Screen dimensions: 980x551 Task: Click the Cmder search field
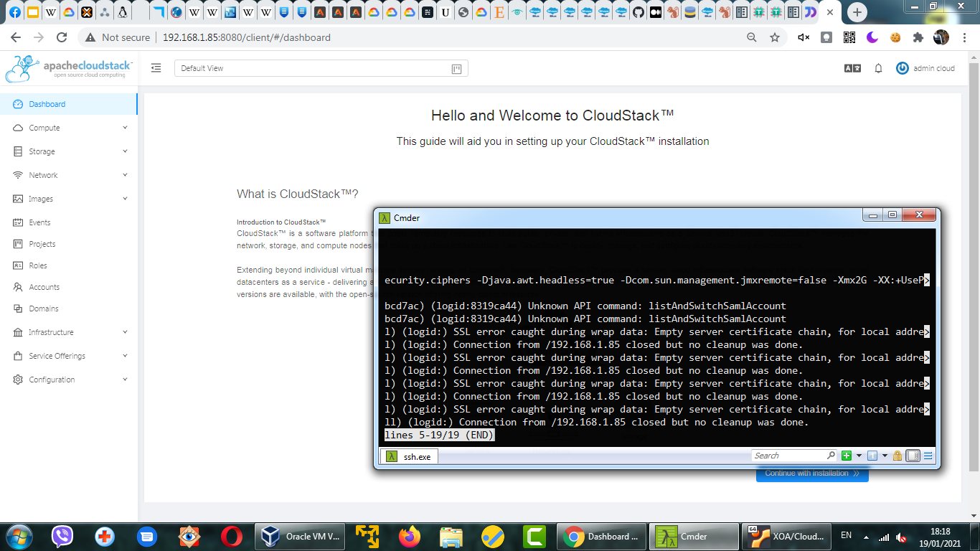[789, 456]
